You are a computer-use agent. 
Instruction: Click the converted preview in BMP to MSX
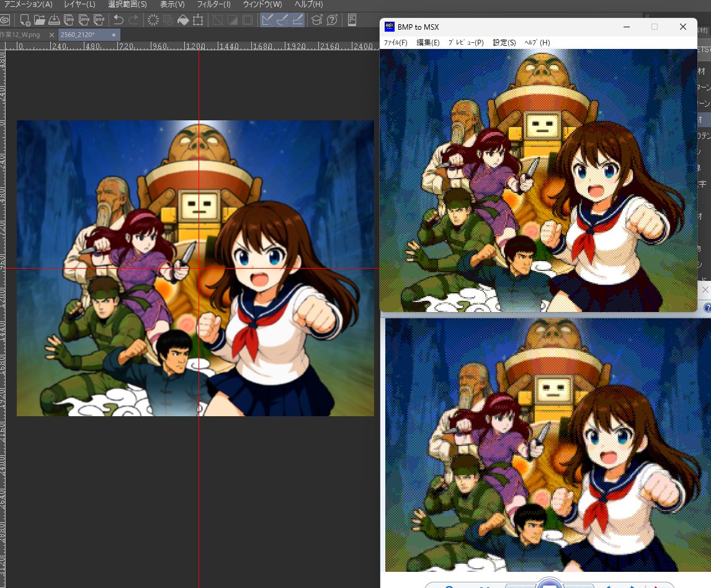[x=539, y=180]
